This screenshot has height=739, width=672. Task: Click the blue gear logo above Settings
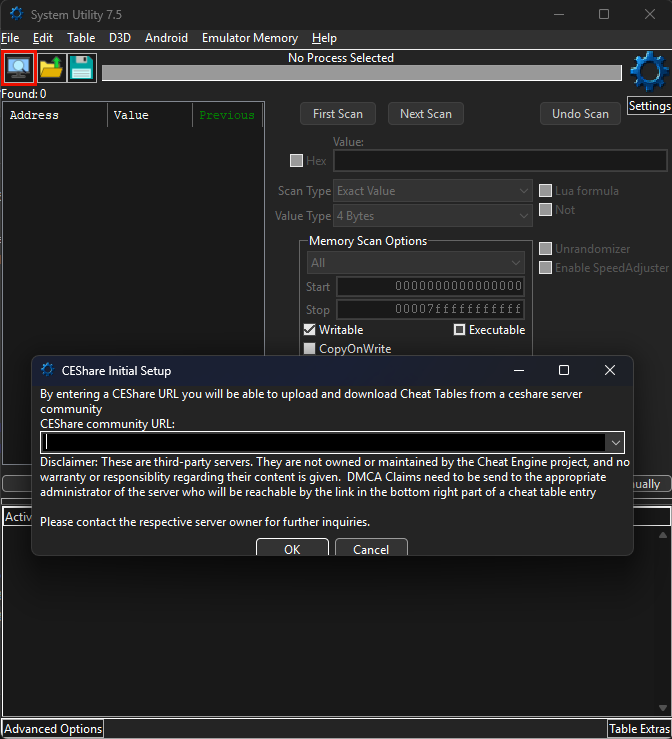tap(649, 72)
